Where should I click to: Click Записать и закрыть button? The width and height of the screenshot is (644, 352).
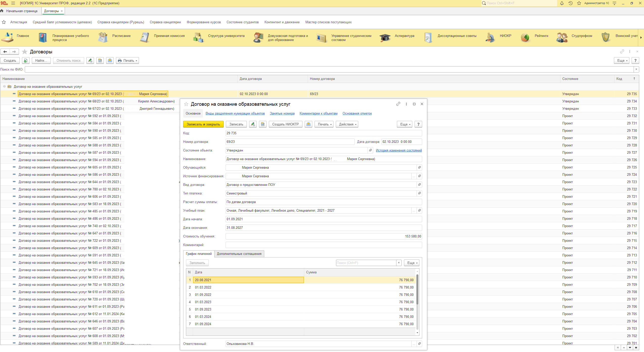coord(203,124)
